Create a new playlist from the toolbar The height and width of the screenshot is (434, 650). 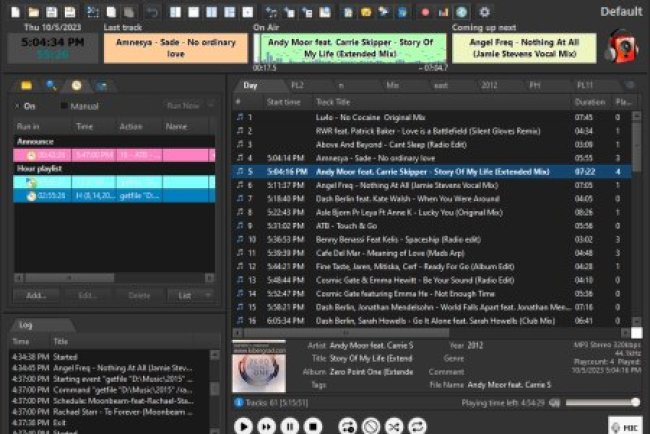tap(15, 12)
